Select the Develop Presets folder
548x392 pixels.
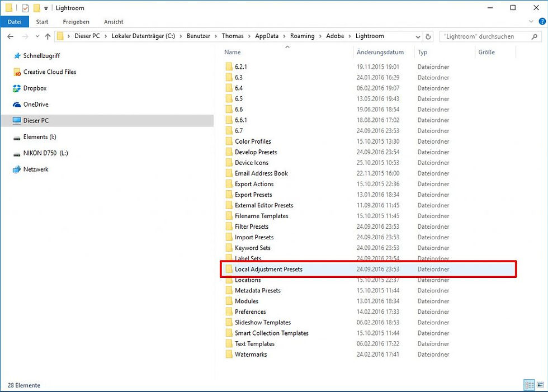[x=256, y=152]
